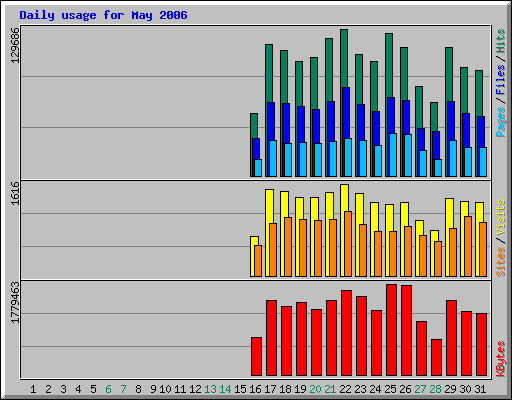Image resolution: width=512 pixels, height=400 pixels.
Task: Click day label 12 on the x-axis
Action: (195, 389)
